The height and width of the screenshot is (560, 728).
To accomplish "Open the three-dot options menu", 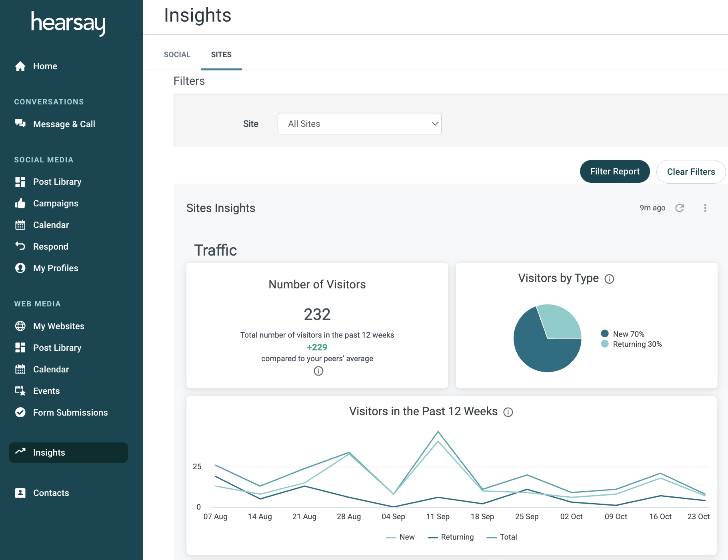I will pos(705,208).
